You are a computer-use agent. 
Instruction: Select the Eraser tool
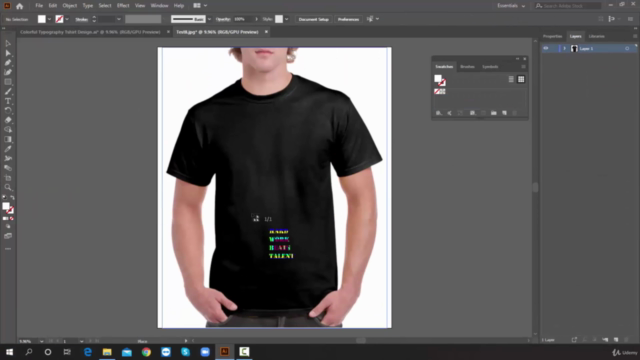(x=8, y=120)
